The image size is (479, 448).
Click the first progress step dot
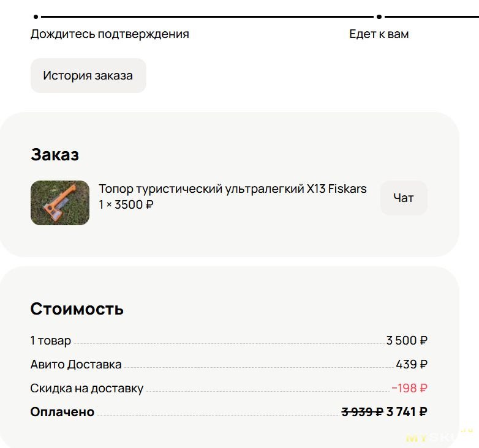coord(36,17)
